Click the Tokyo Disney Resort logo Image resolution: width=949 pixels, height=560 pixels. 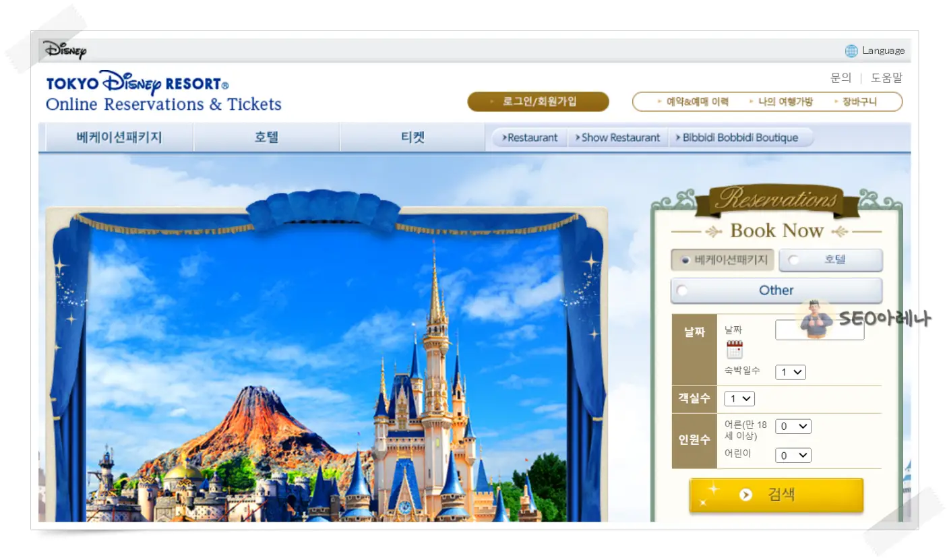[x=164, y=92]
